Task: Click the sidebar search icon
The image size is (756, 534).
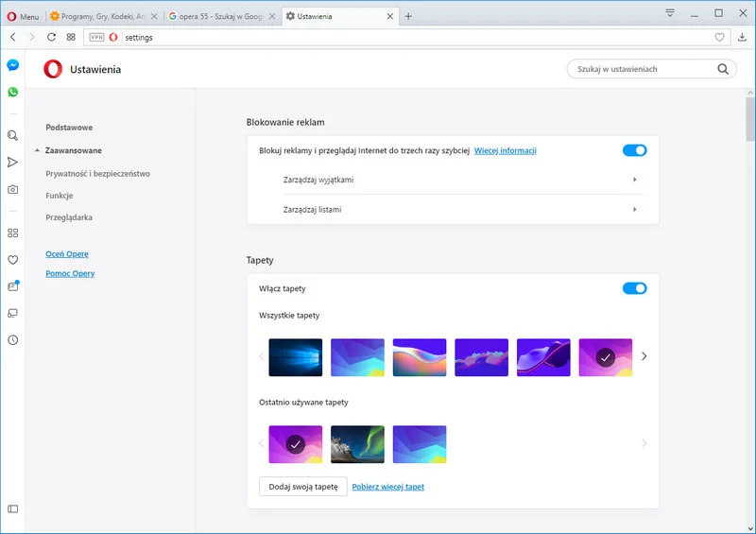Action: pyautogui.click(x=12, y=136)
